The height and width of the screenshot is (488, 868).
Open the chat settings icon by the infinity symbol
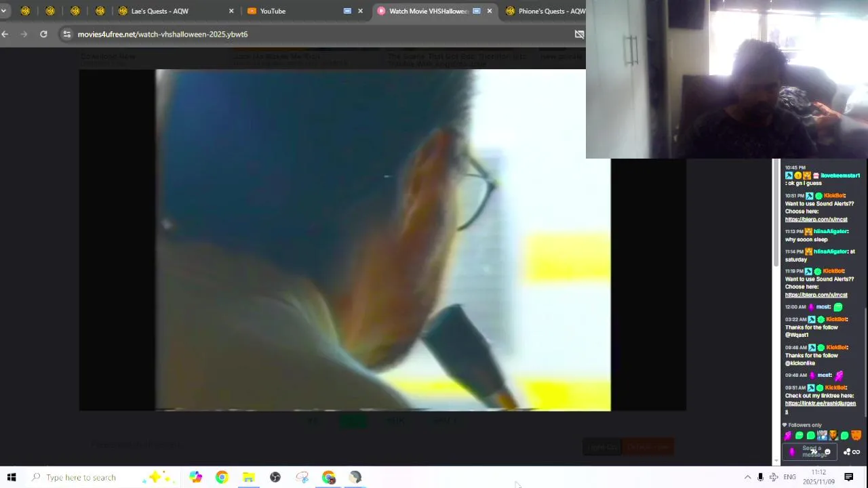[846, 452]
